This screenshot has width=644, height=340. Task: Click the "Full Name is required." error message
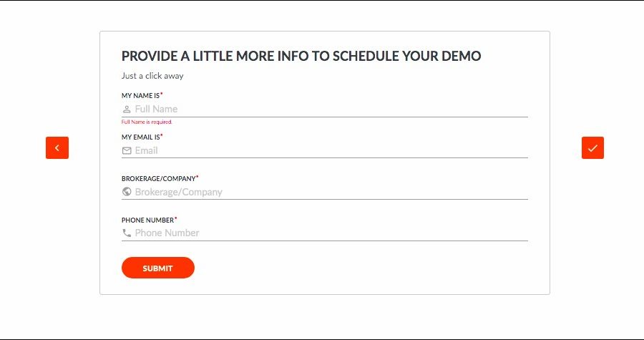point(147,122)
